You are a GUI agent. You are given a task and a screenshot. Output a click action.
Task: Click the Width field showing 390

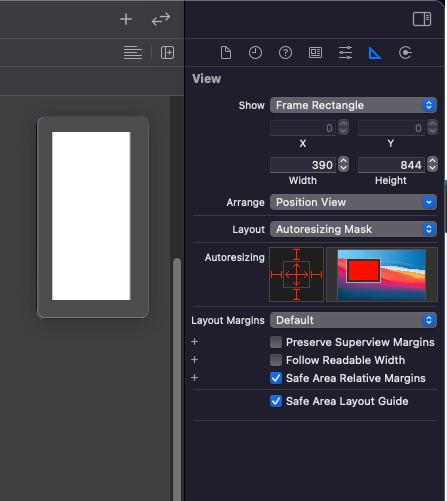pos(303,165)
